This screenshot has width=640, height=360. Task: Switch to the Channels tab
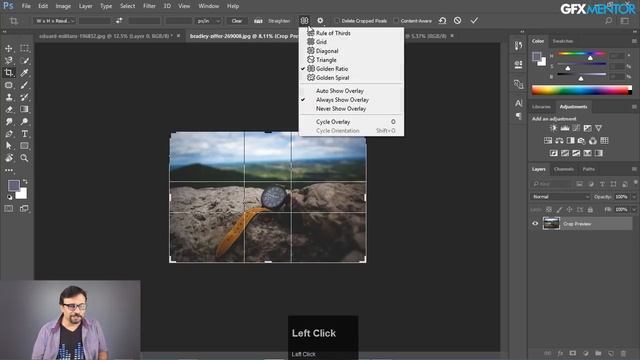tap(564, 169)
